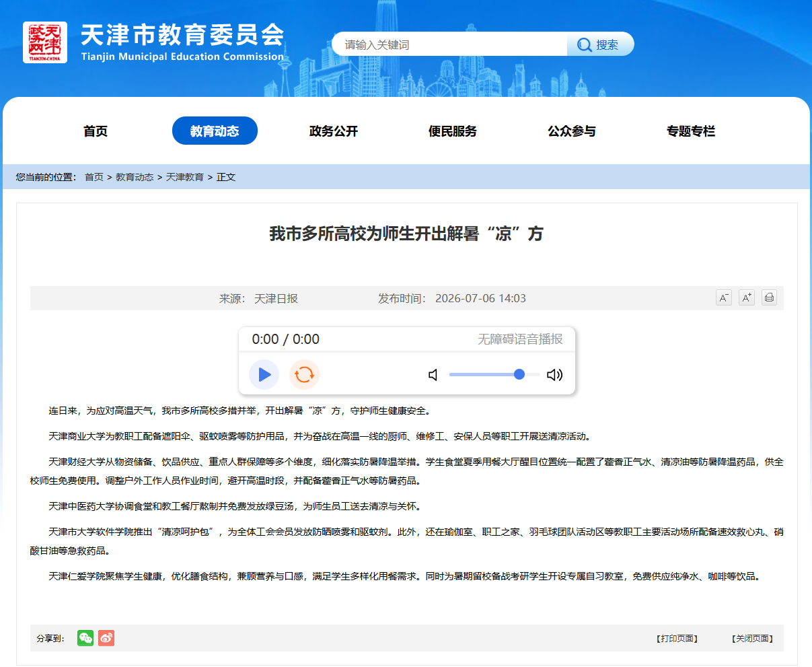
Task: Increase font size with A+ icon
Action: pyautogui.click(x=747, y=297)
